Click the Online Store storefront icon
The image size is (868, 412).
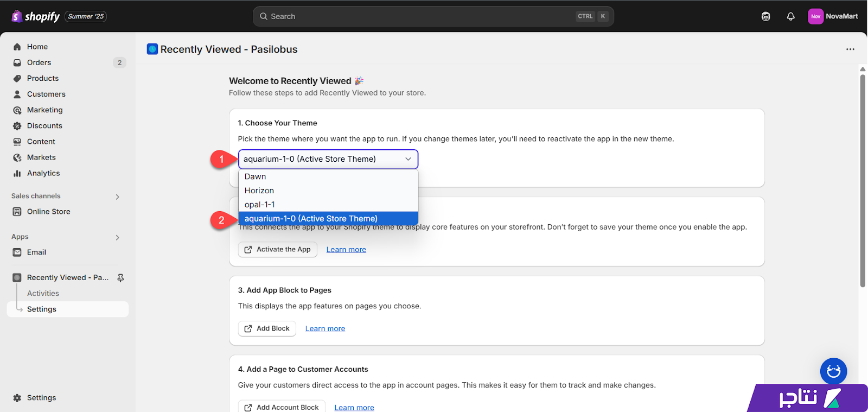coord(17,212)
